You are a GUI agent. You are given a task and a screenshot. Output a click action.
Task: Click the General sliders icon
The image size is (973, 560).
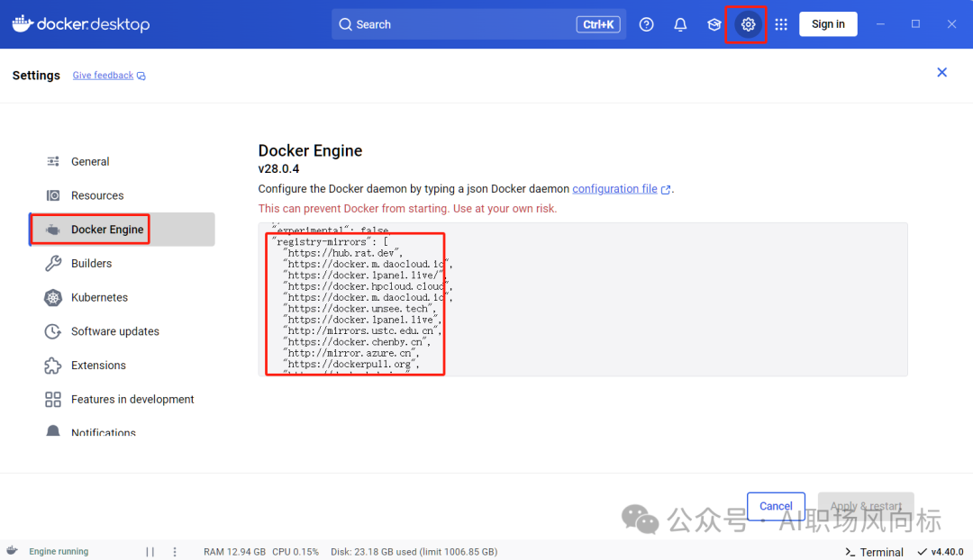tap(53, 161)
